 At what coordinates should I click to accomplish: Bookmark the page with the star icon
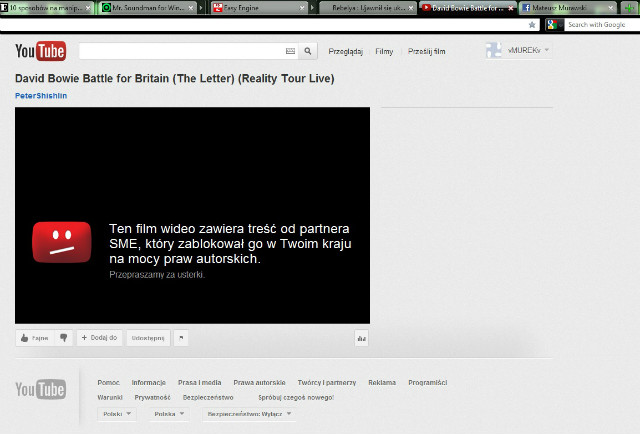532,24
